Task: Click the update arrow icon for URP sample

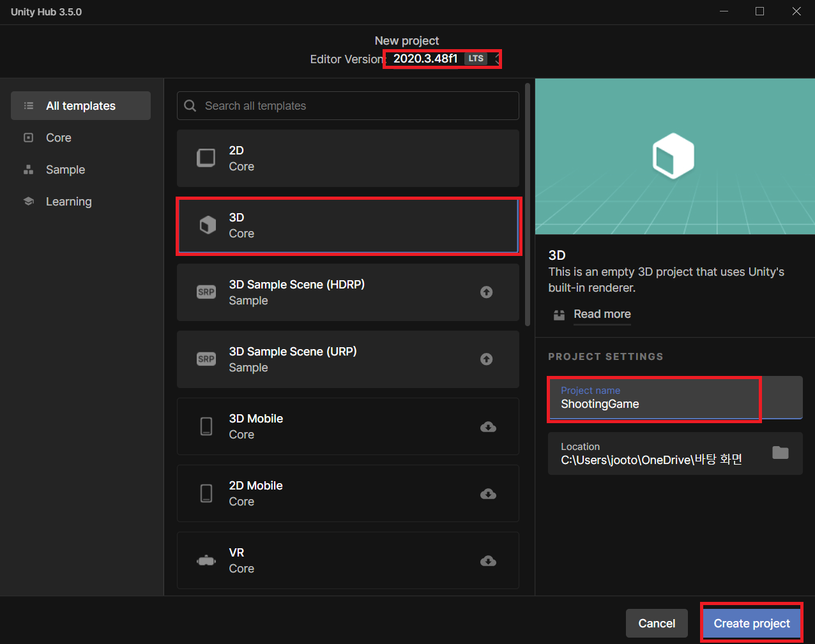Action: 487,359
